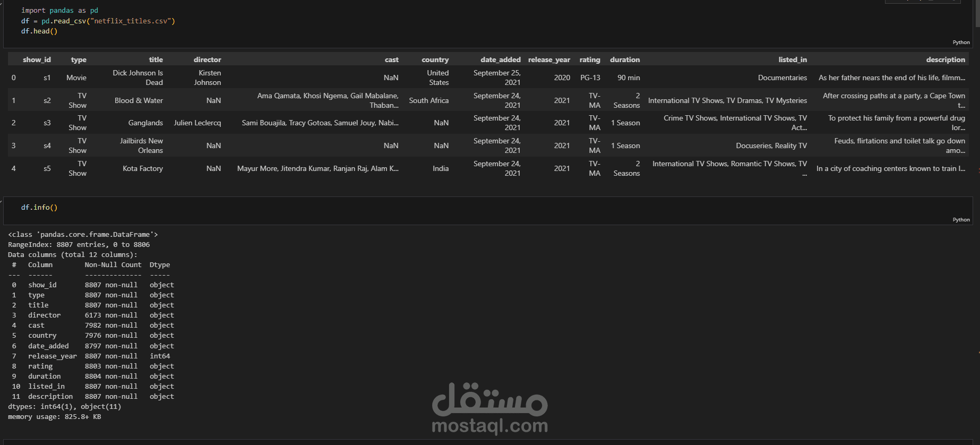
Task: Click the Python language label of the df.head() cell
Action: 961,42
